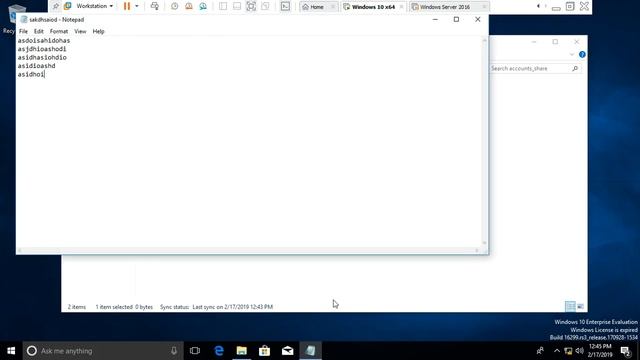Click Notepad taskbar button
Viewport: 640px width, 360px height.
click(x=311, y=351)
